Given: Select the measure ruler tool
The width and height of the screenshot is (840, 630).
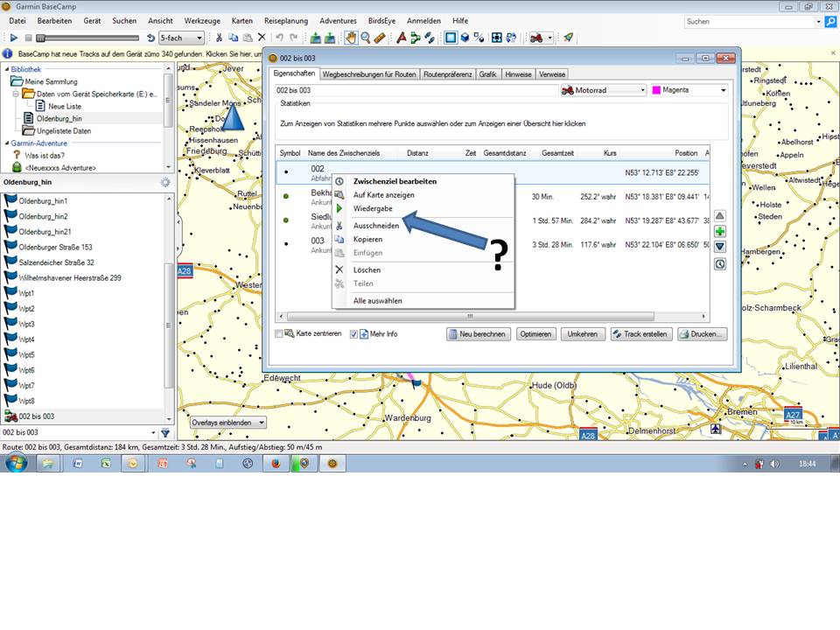Looking at the screenshot, I should [x=379, y=38].
